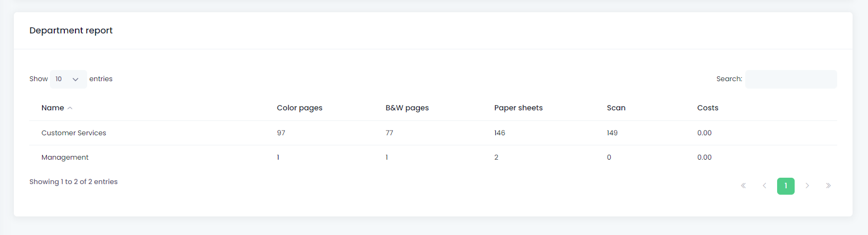Go to first page using double-left arrow
Image resolution: width=868 pixels, height=235 pixels.
(x=743, y=186)
